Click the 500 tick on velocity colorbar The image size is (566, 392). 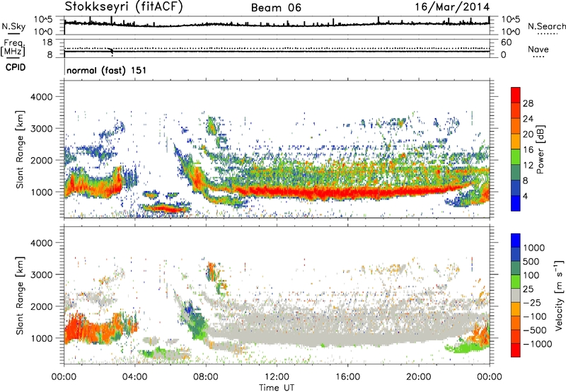(x=531, y=262)
